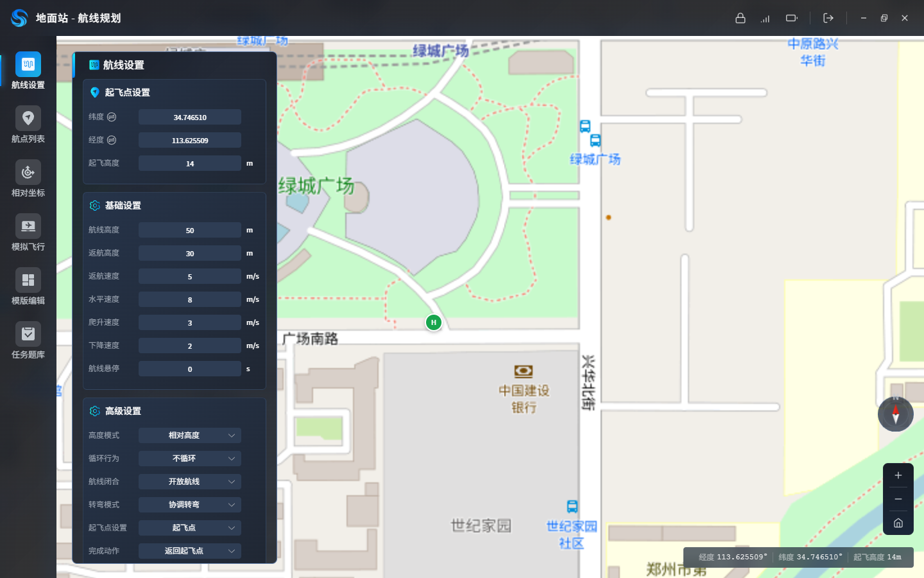Click the 水平速度 input showing 8

click(190, 299)
